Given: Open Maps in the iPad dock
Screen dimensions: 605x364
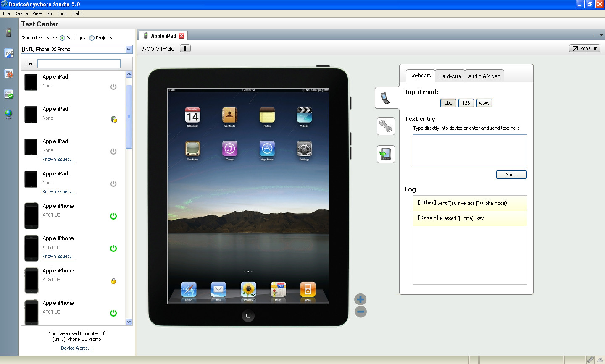Looking at the screenshot, I should coord(278,289).
